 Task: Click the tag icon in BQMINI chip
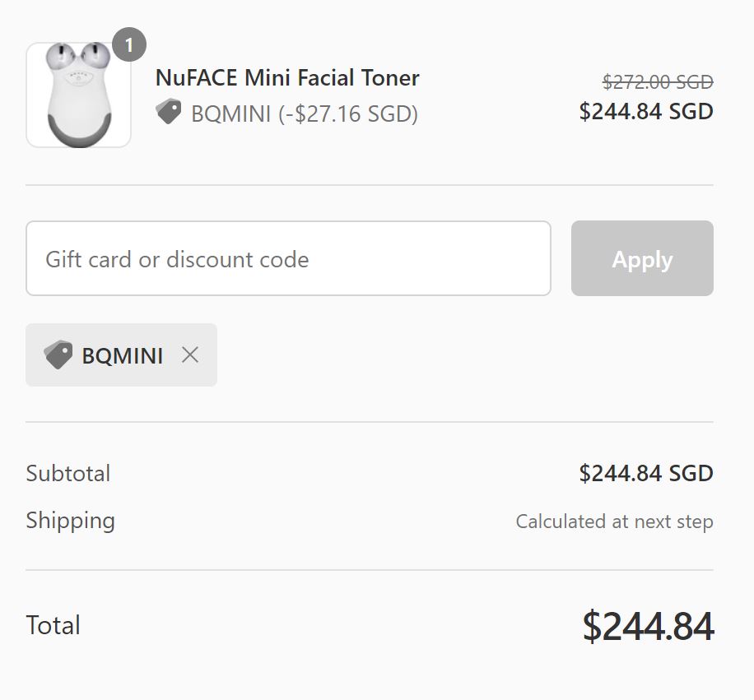[x=58, y=355]
